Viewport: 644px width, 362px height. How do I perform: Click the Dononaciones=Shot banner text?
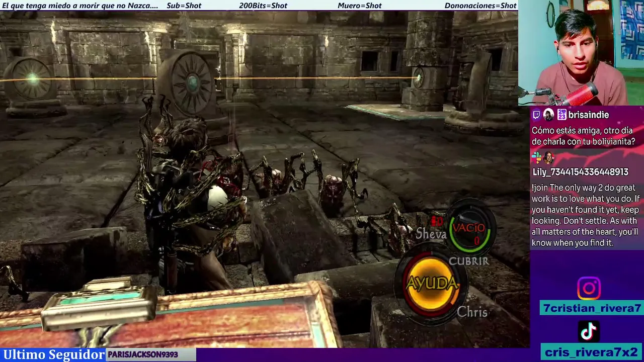pos(480,6)
